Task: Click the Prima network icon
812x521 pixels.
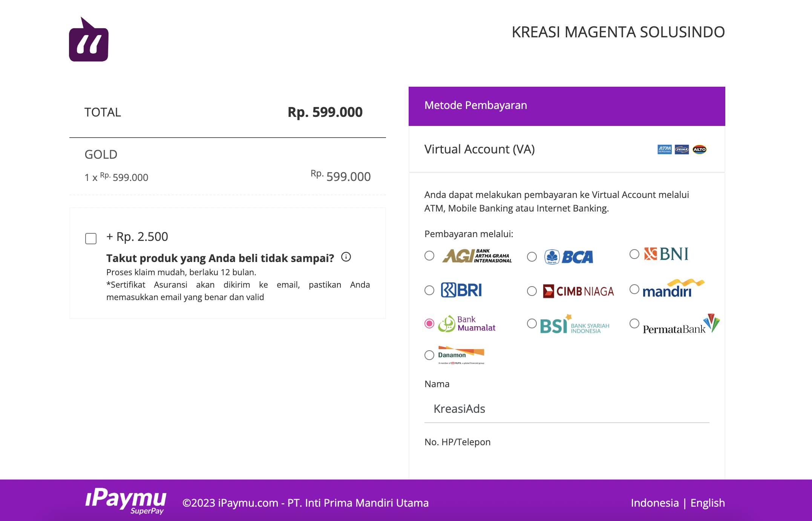Action: click(x=682, y=149)
